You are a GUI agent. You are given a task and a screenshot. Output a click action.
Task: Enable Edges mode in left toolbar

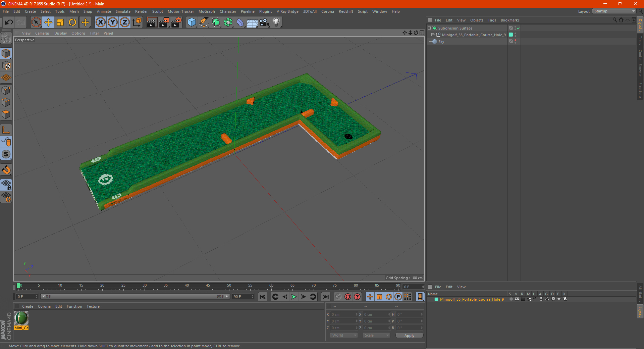6,102
